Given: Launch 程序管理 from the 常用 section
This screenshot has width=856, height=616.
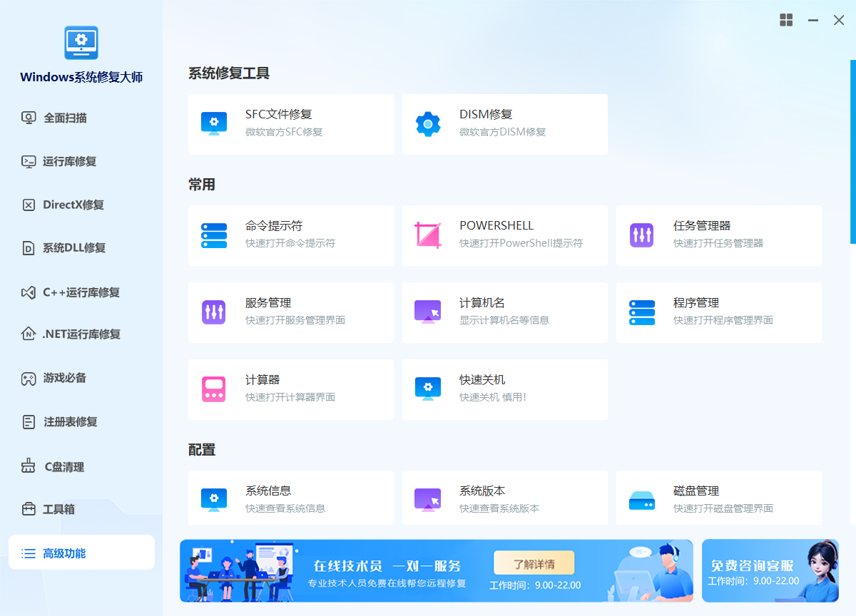Looking at the screenshot, I should pos(718,312).
